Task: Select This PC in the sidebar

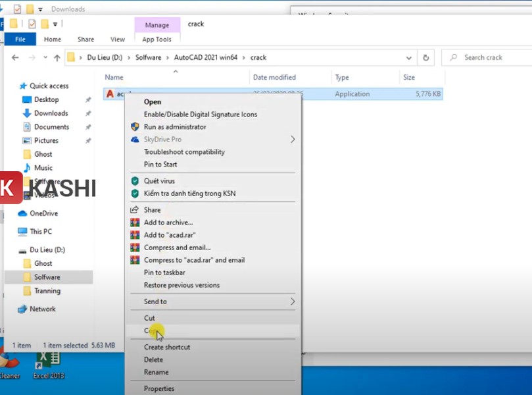Action: tap(40, 232)
